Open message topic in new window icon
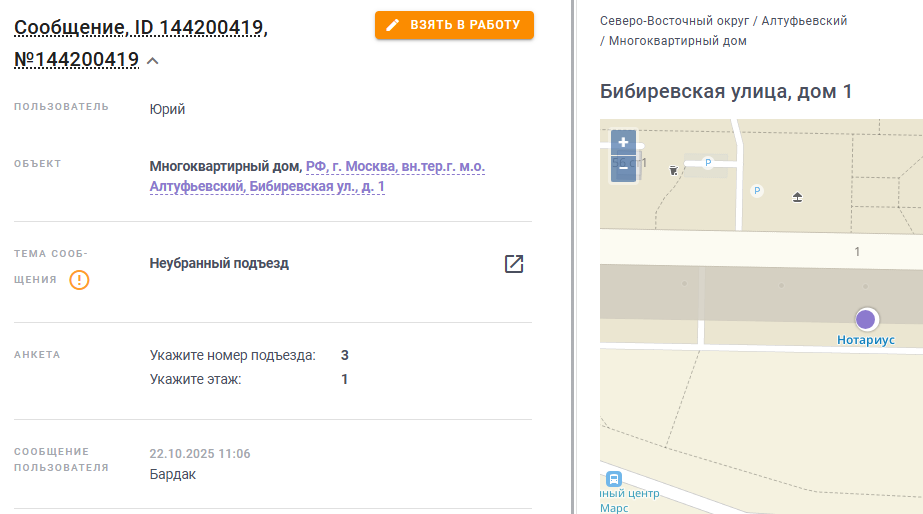This screenshot has height=514, width=923. [514, 264]
